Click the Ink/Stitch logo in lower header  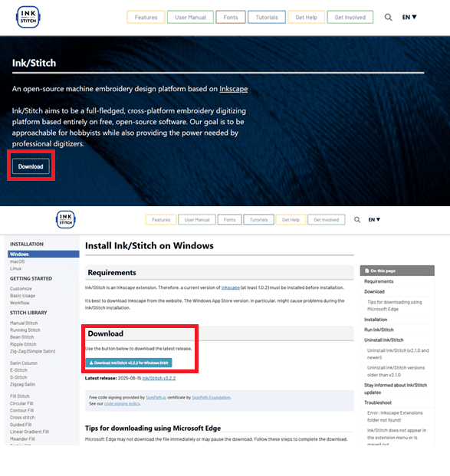pyautogui.click(x=66, y=219)
